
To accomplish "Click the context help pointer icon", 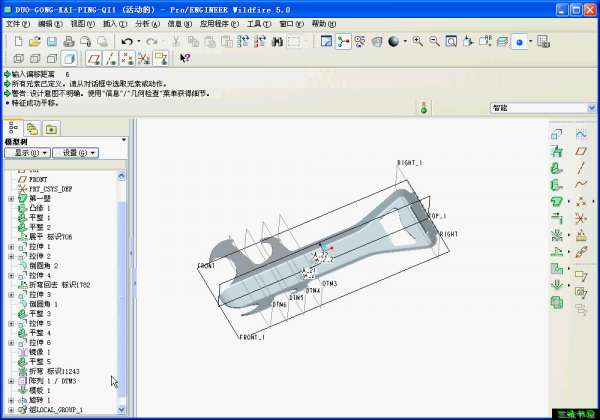I will [184, 58].
